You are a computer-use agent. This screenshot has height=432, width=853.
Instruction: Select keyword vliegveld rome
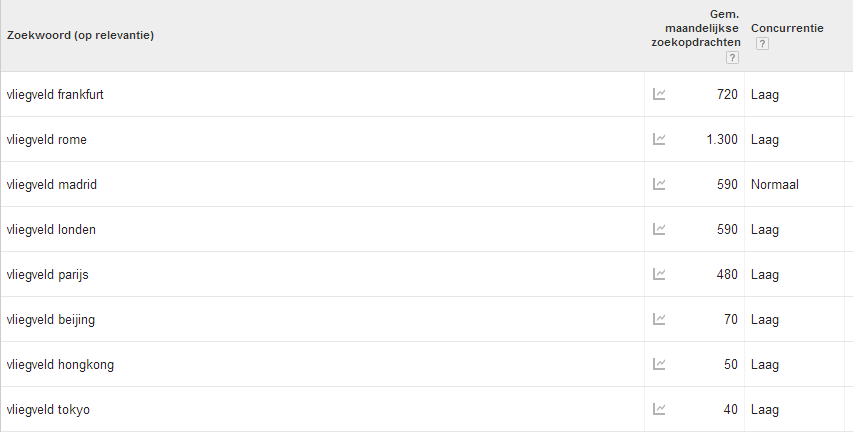coord(47,140)
